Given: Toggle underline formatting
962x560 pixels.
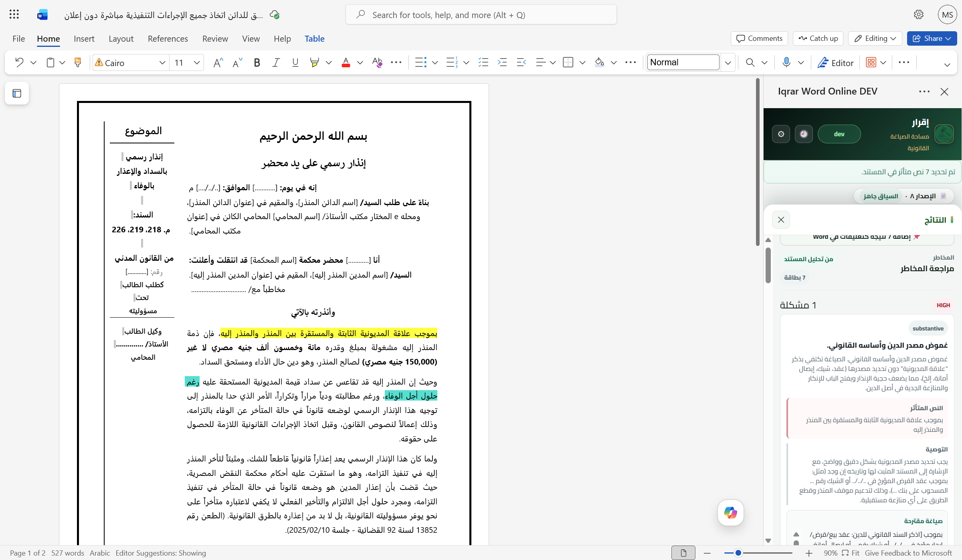Looking at the screenshot, I should 295,62.
